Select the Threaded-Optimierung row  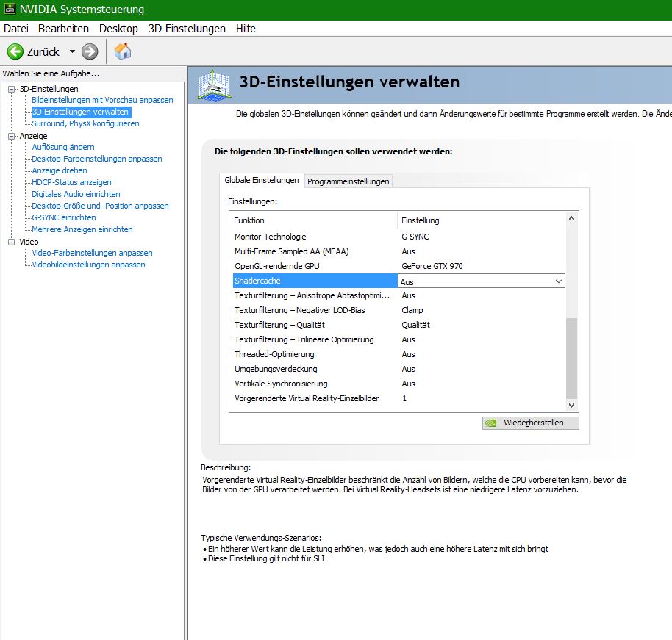pyautogui.click(x=399, y=354)
